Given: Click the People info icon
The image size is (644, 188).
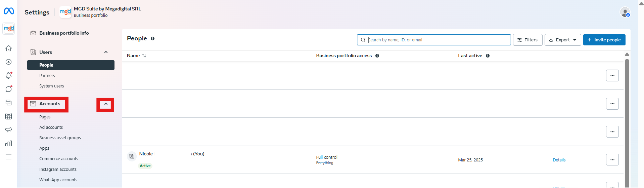Looking at the screenshot, I should tap(152, 39).
